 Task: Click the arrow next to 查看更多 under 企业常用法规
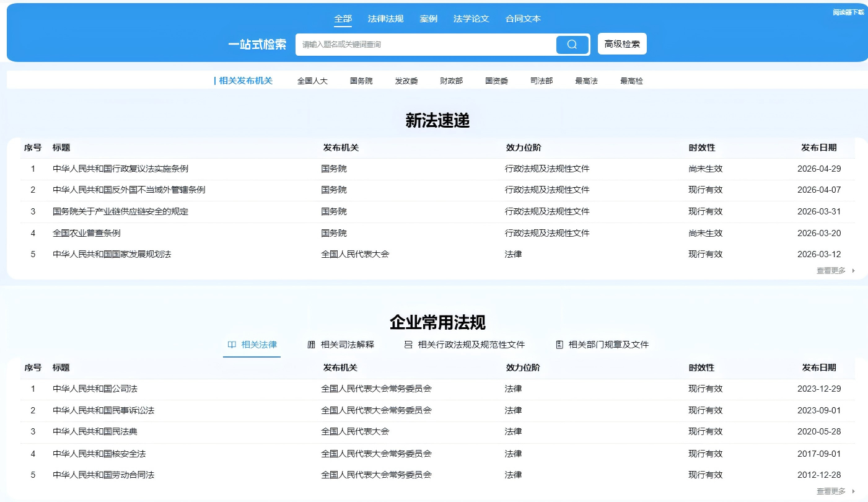point(854,491)
